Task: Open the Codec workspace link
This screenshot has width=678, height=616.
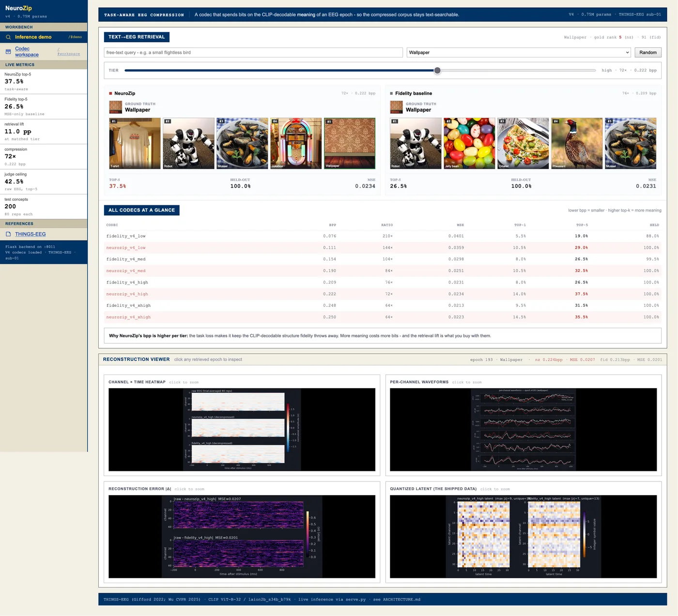Action: (27, 52)
